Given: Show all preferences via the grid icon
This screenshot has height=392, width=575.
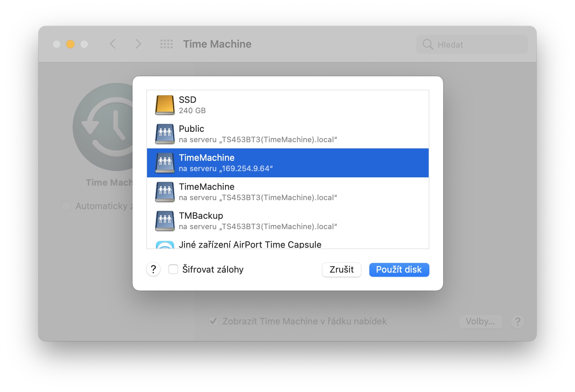Looking at the screenshot, I should [166, 44].
